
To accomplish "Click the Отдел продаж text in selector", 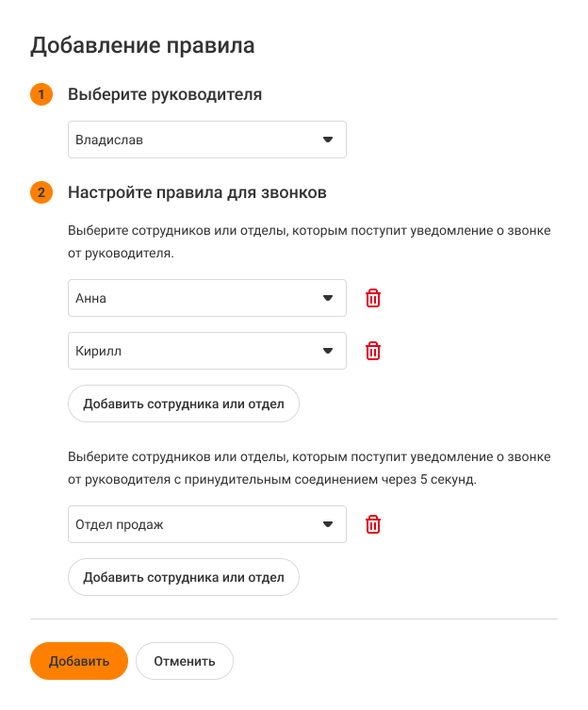I will 119,524.
